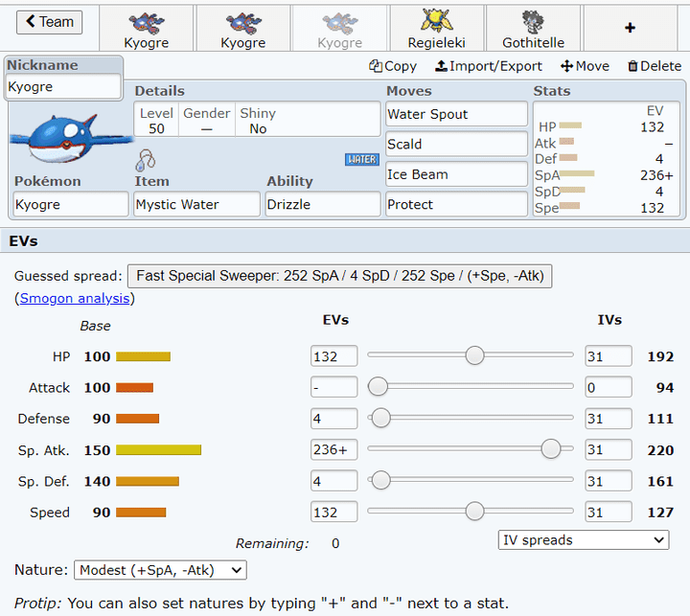Open the Nature dropdown showing Modest

[160, 570]
